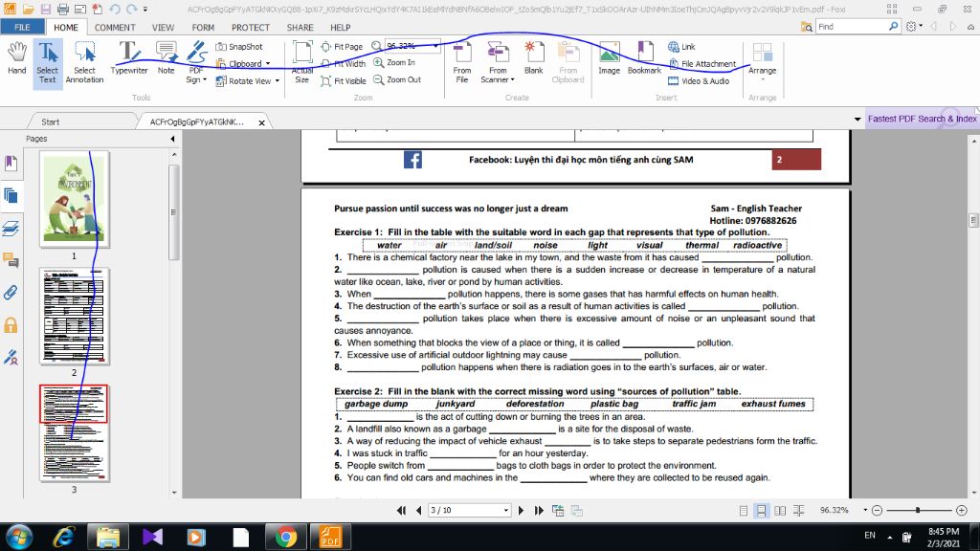This screenshot has height=551, width=980.
Task: Select page 1 thumbnail
Action: tap(74, 199)
